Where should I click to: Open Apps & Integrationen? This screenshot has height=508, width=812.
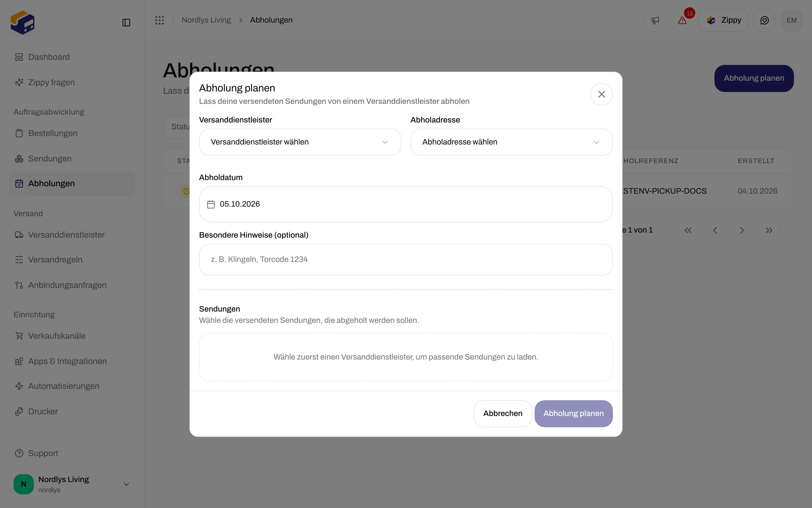click(x=72, y=362)
